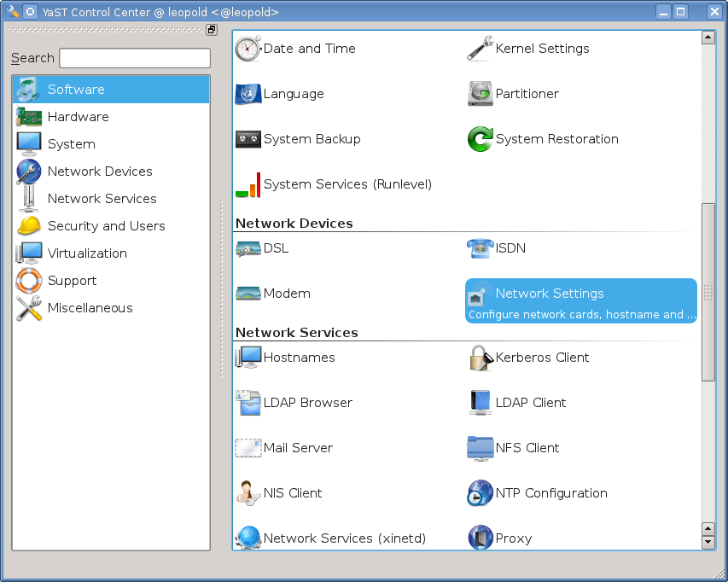Open the NTP Configuration clock icon
This screenshot has width=728, height=582.
[x=480, y=493]
